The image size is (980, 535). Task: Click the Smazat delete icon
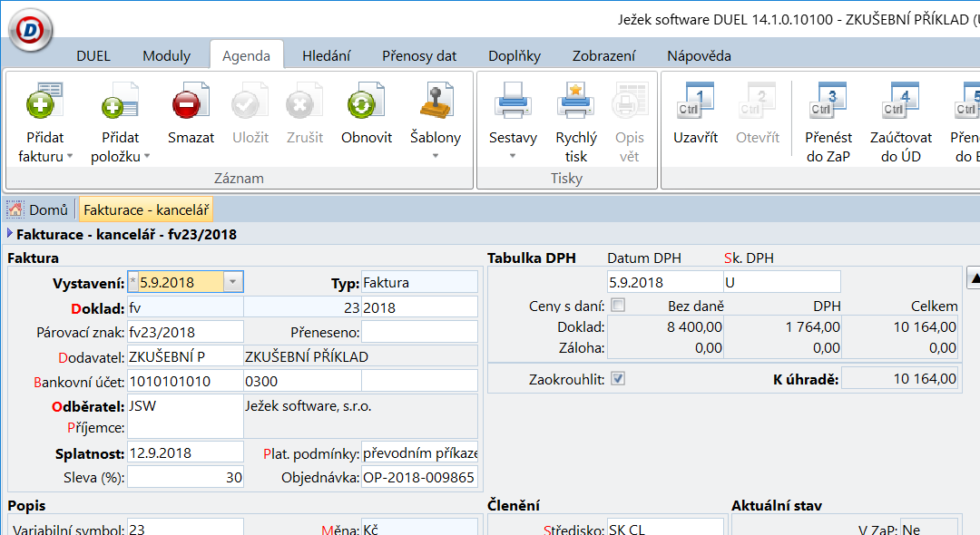[x=191, y=102]
